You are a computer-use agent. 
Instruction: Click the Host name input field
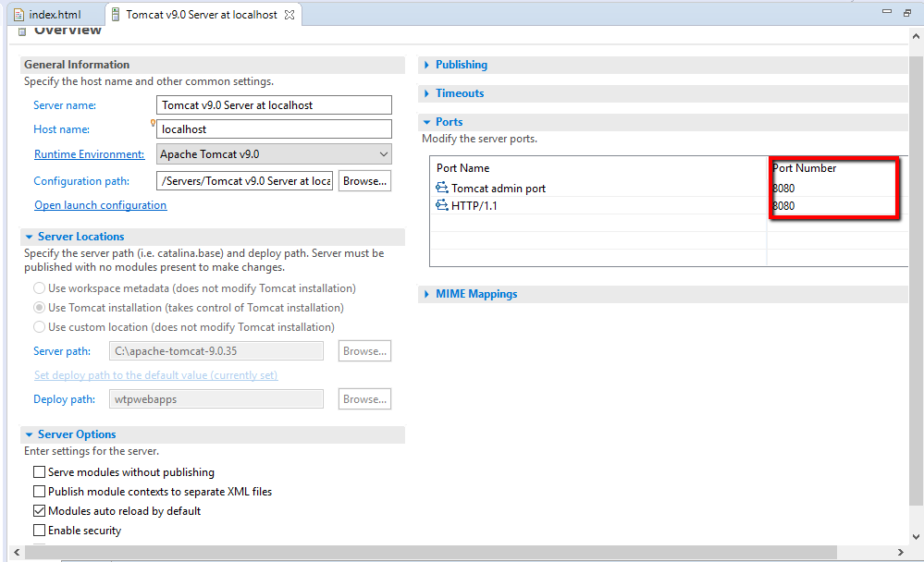274,129
